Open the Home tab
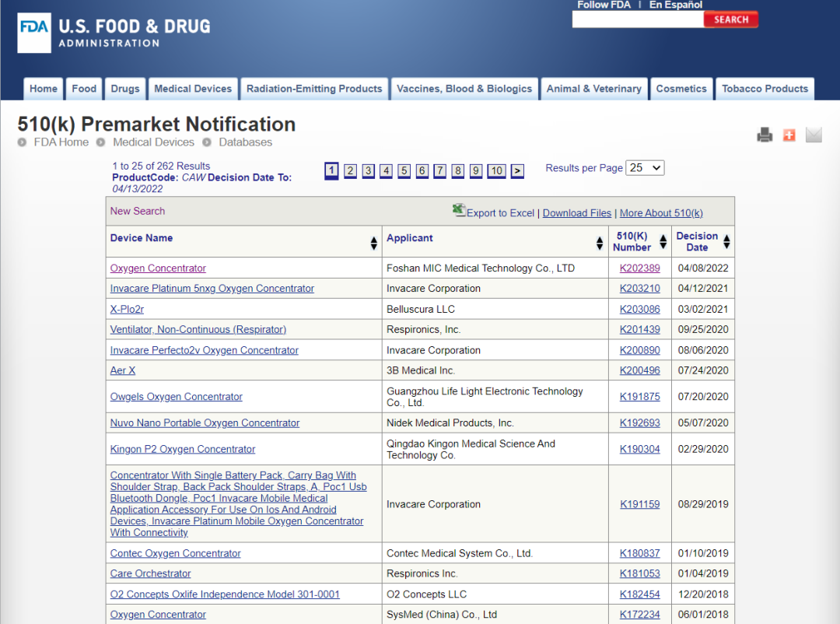The height and width of the screenshot is (624, 840). [44, 89]
